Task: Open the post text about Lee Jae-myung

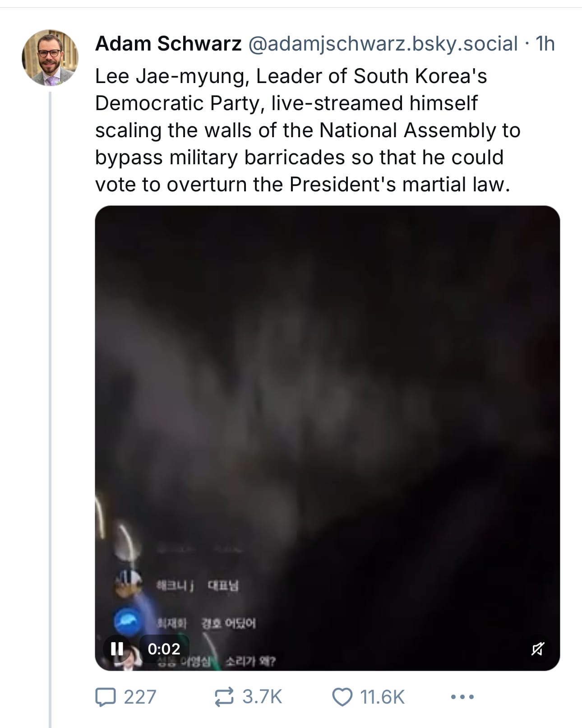Action: tap(307, 130)
